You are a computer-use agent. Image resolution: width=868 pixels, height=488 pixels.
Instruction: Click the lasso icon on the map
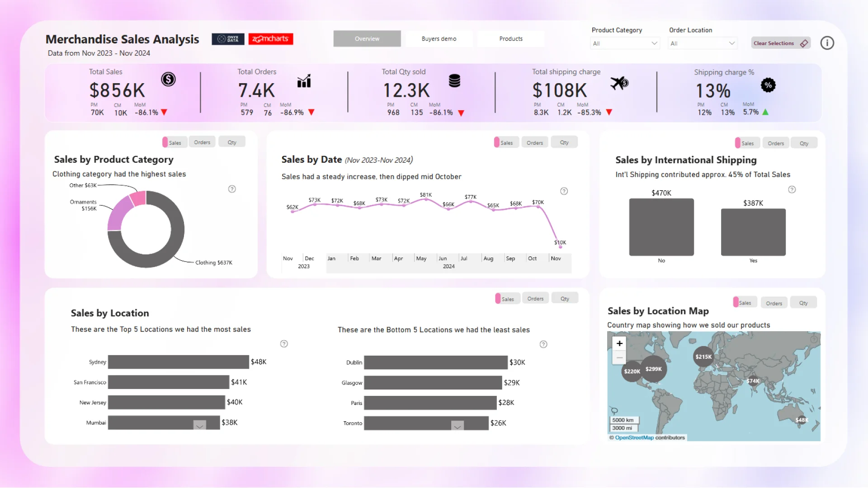[614, 411]
